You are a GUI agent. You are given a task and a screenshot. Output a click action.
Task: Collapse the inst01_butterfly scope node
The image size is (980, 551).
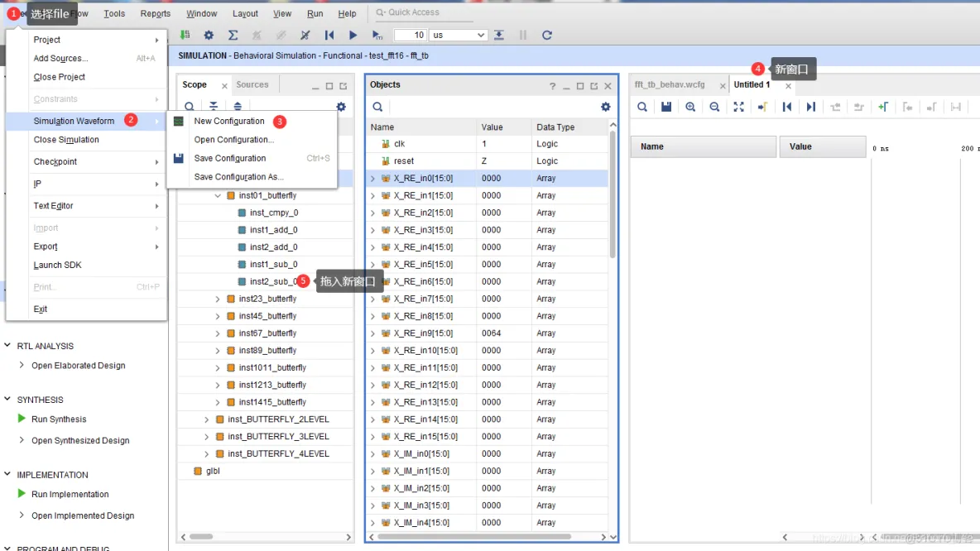218,195
